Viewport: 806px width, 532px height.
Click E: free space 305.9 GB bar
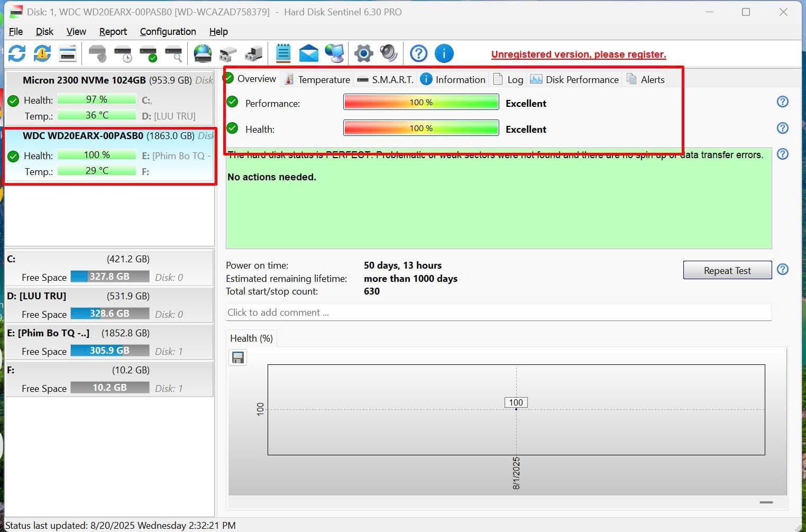point(109,351)
